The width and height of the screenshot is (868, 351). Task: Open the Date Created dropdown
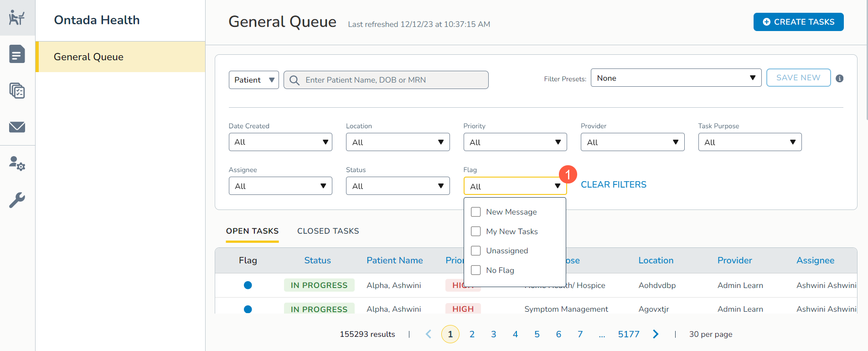point(280,142)
